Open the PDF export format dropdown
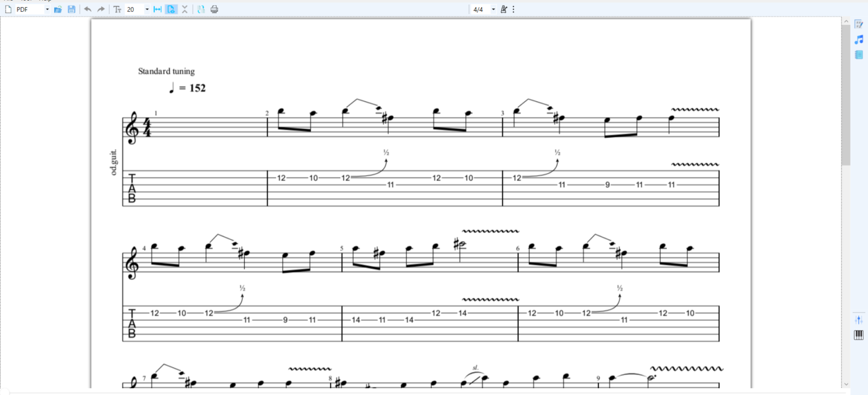This screenshot has height=395, width=868. [47, 9]
